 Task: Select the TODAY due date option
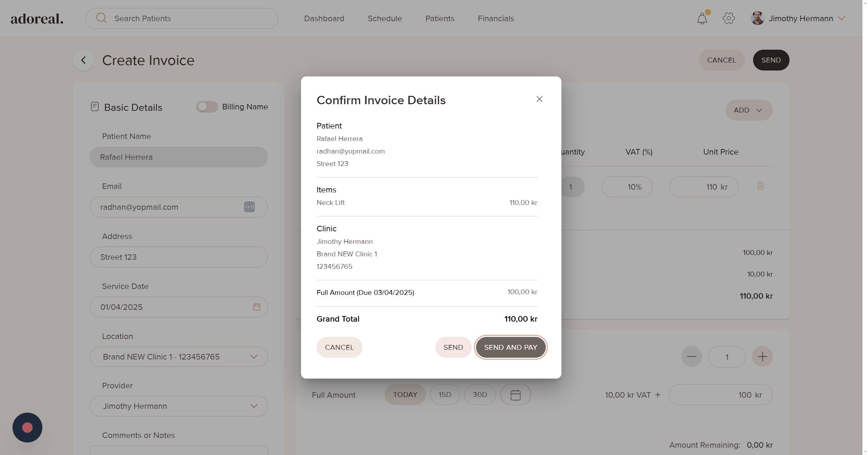pyautogui.click(x=405, y=395)
